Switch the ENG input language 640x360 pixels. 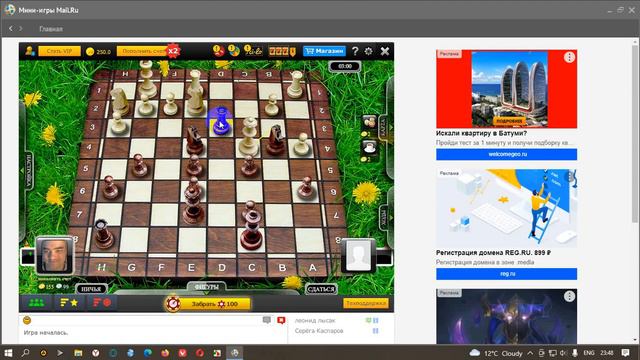tap(589, 353)
